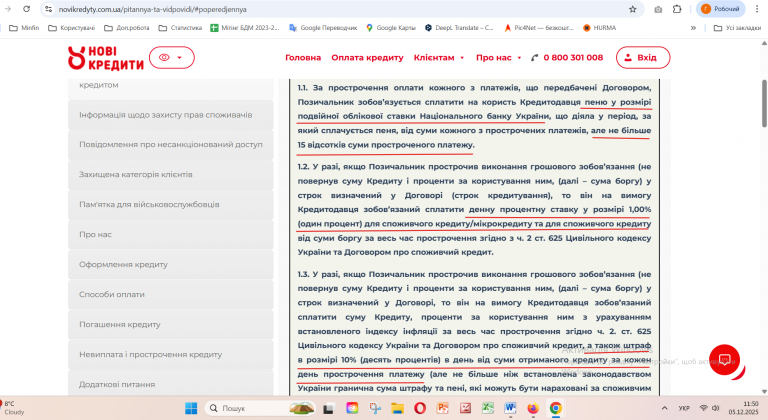Switch to Word on the taskbar
This screenshot has height=420, width=768.
(510, 408)
